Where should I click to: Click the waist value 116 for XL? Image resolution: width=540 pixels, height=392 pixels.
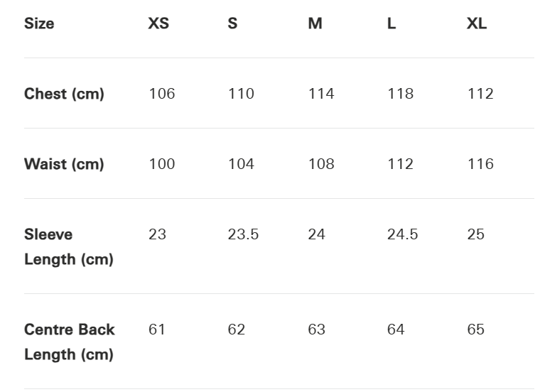pyautogui.click(x=480, y=164)
